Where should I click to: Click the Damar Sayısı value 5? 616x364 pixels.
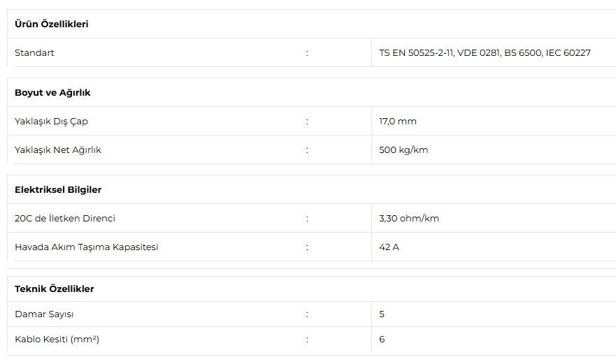pyautogui.click(x=382, y=314)
